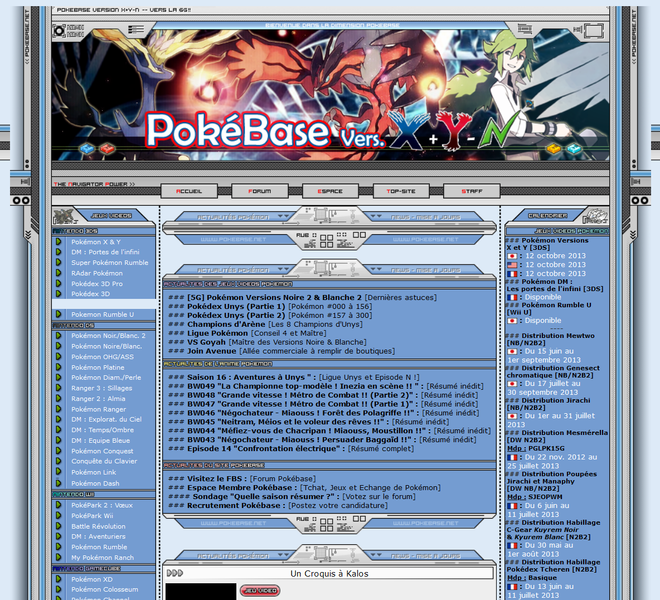The height and width of the screenshot is (600, 660).
Task: Click the green arrow beside DM : Portes de l'infini
Action: click(x=59, y=252)
